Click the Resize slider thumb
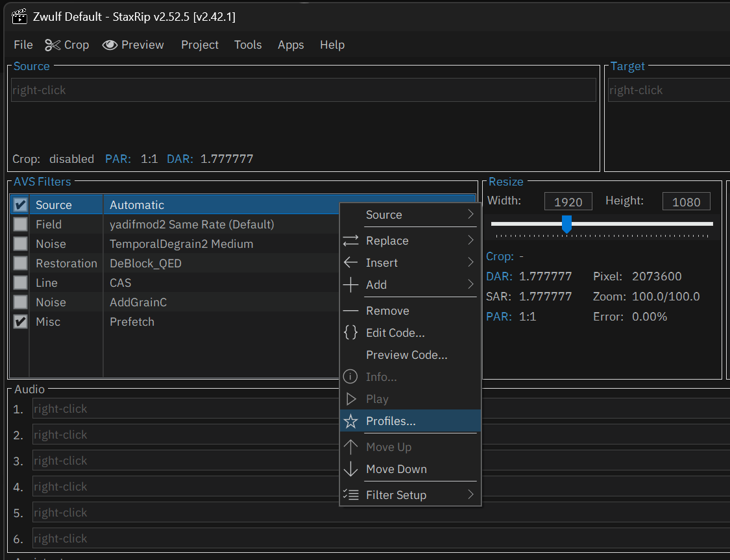The height and width of the screenshot is (560, 730). pyautogui.click(x=566, y=224)
